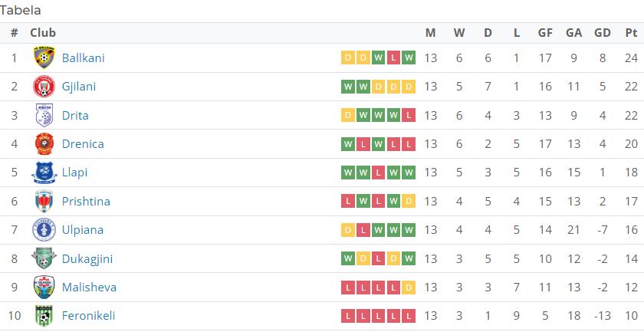Click the Drita club logo
644x332 pixels.
tap(44, 115)
